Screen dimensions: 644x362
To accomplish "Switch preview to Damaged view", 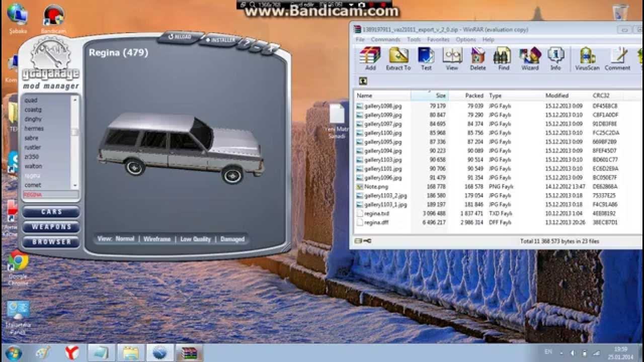I will pos(232,239).
